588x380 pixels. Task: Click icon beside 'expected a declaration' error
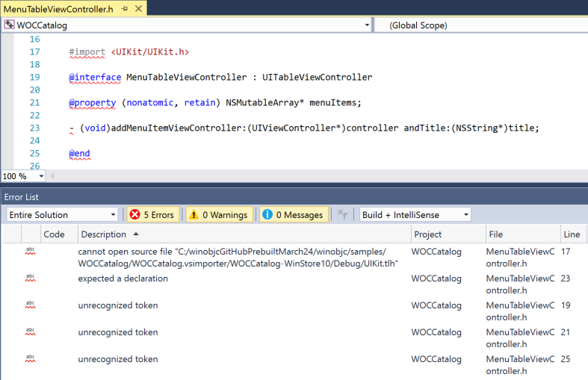(x=31, y=277)
